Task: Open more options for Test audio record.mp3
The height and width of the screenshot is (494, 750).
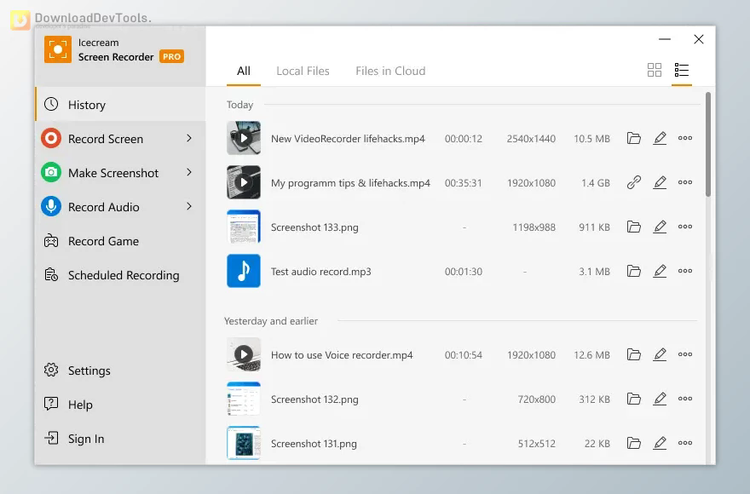Action: coord(685,271)
